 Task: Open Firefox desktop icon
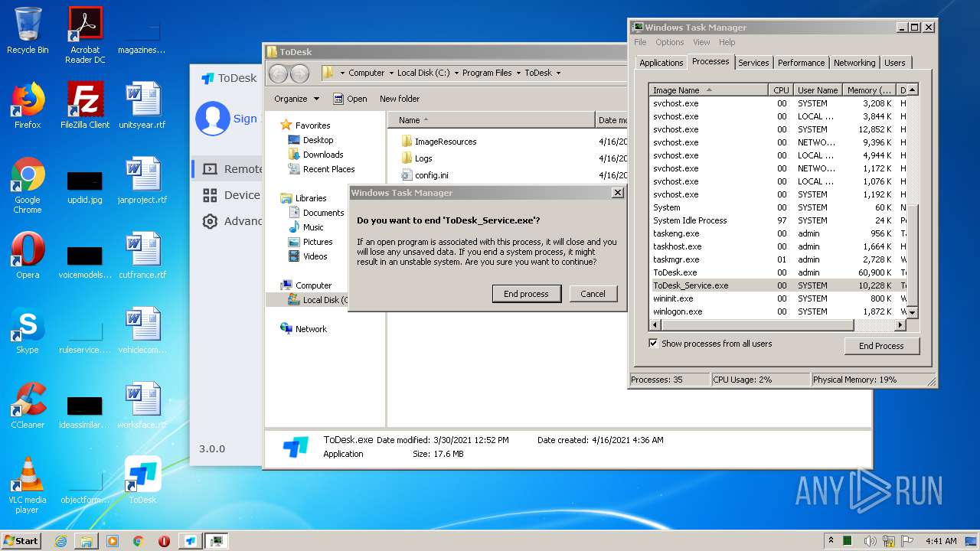[x=28, y=106]
